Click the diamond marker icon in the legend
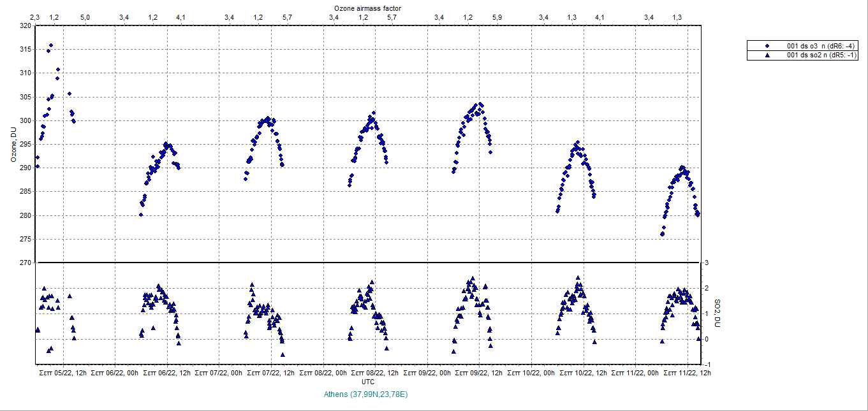Screen dimensions: 868x411 point(767,46)
